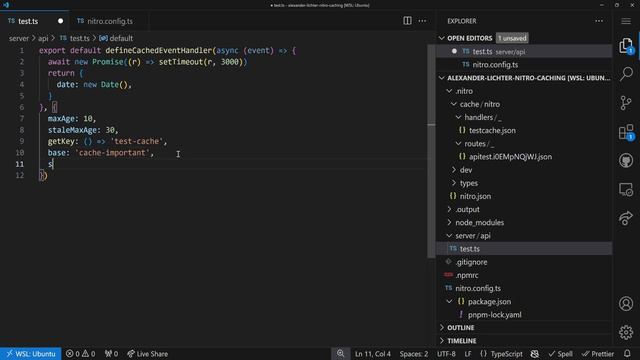Select nitro.config.ts in Open Editors list
Viewport: 640px width, 360px height.
click(x=524, y=64)
